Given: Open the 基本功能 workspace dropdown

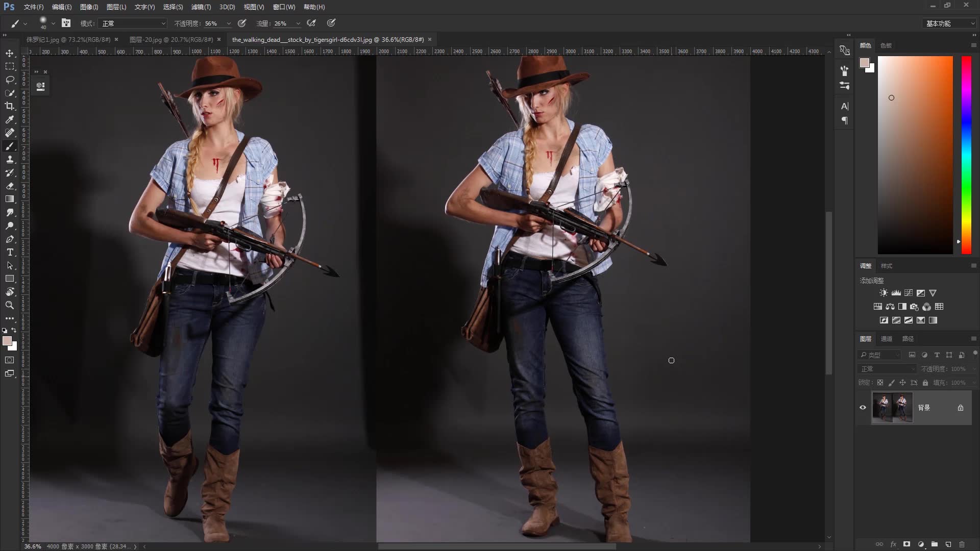Looking at the screenshot, I should pyautogui.click(x=949, y=23).
